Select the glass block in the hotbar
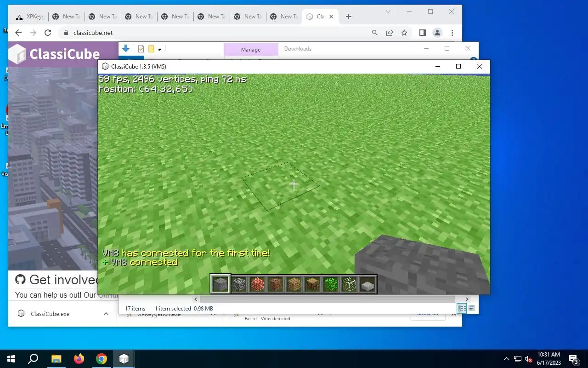Viewport: 588px width, 368px height. coord(349,284)
